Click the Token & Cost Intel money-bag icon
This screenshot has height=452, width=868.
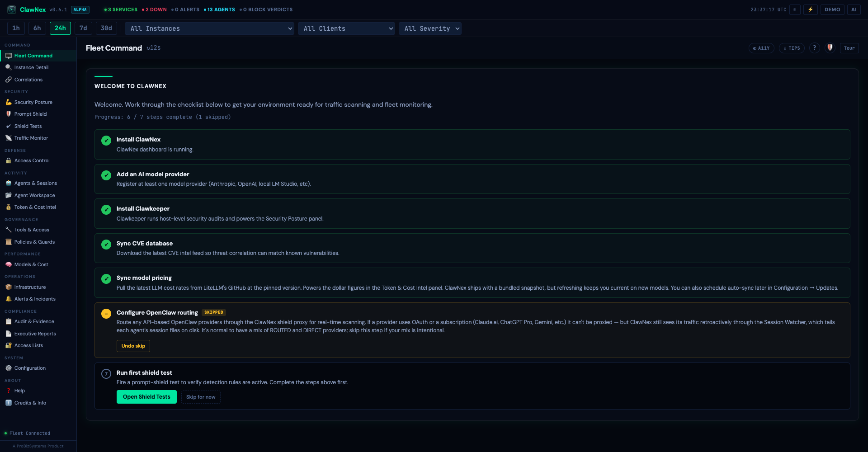[x=8, y=207]
